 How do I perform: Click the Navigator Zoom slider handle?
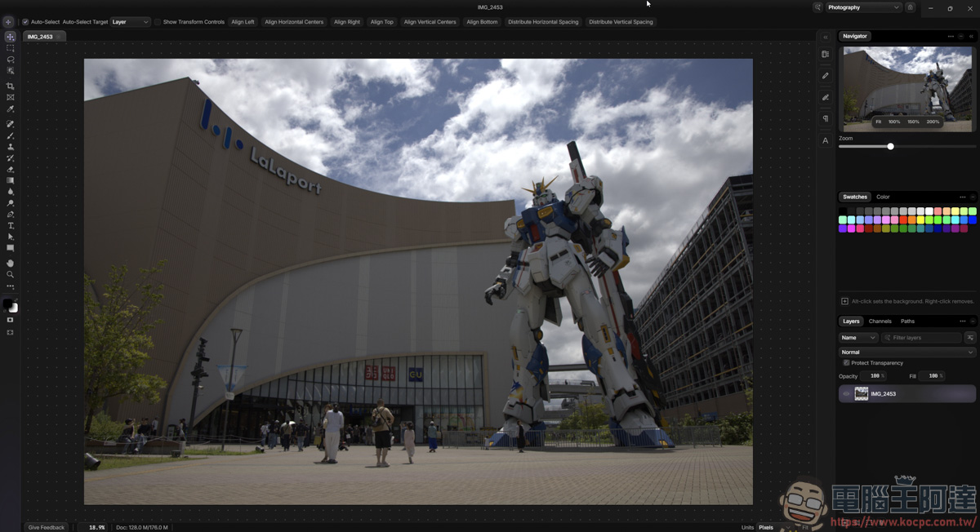coord(890,146)
